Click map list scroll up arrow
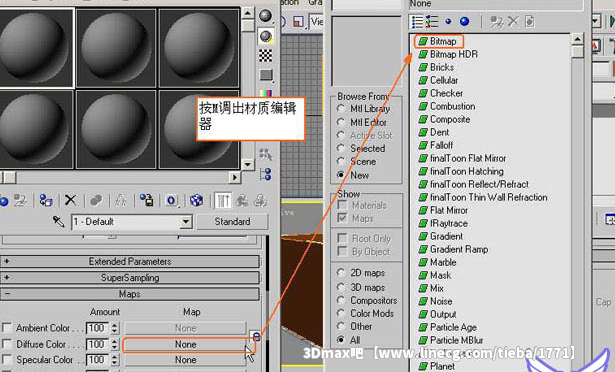Viewport: 615px width, 372px height. 577,40
